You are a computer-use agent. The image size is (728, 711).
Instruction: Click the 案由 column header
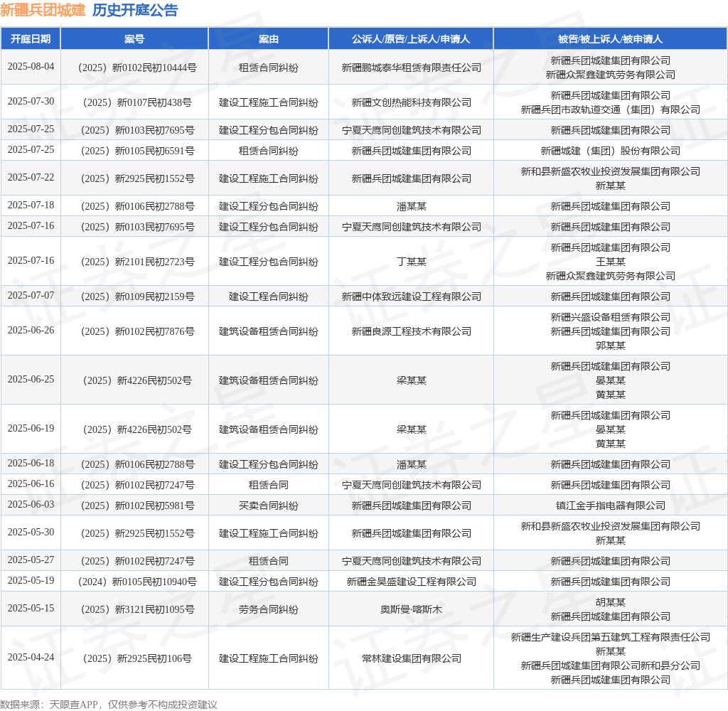tap(268, 39)
